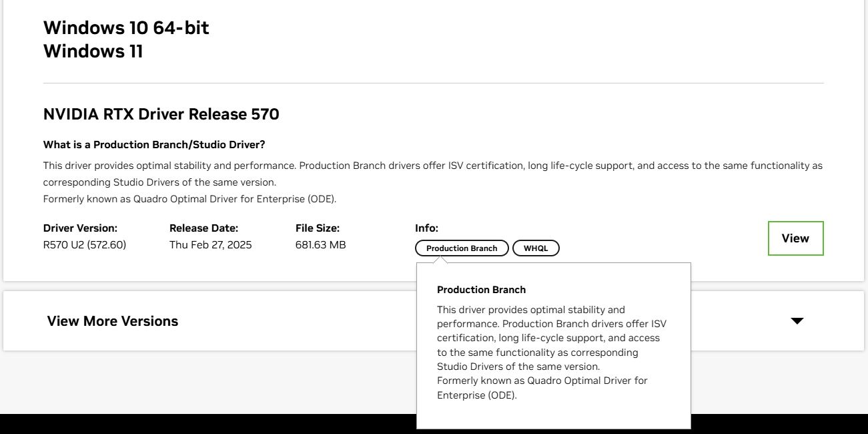Screen dimensions: 868x434
Task: Select the R570 U2 (572.60) version text
Action: [85, 245]
